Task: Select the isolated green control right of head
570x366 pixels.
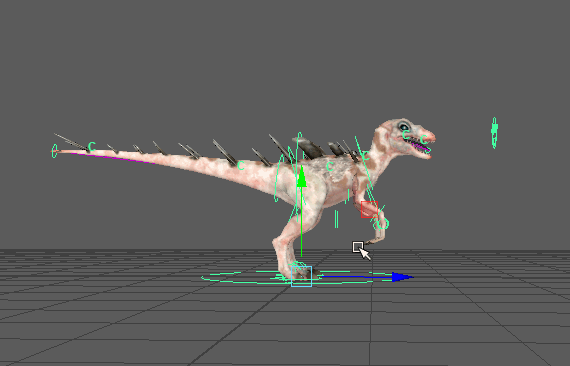Action: pos(494,133)
